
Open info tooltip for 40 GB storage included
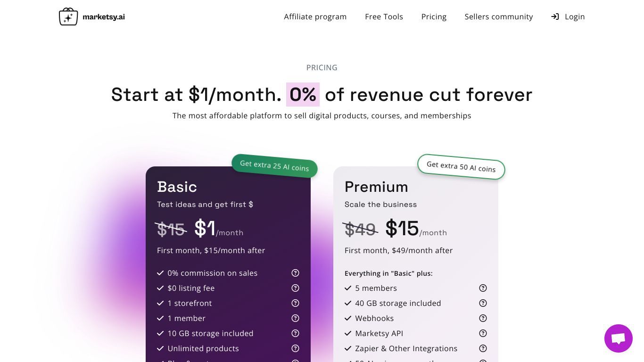(483, 303)
